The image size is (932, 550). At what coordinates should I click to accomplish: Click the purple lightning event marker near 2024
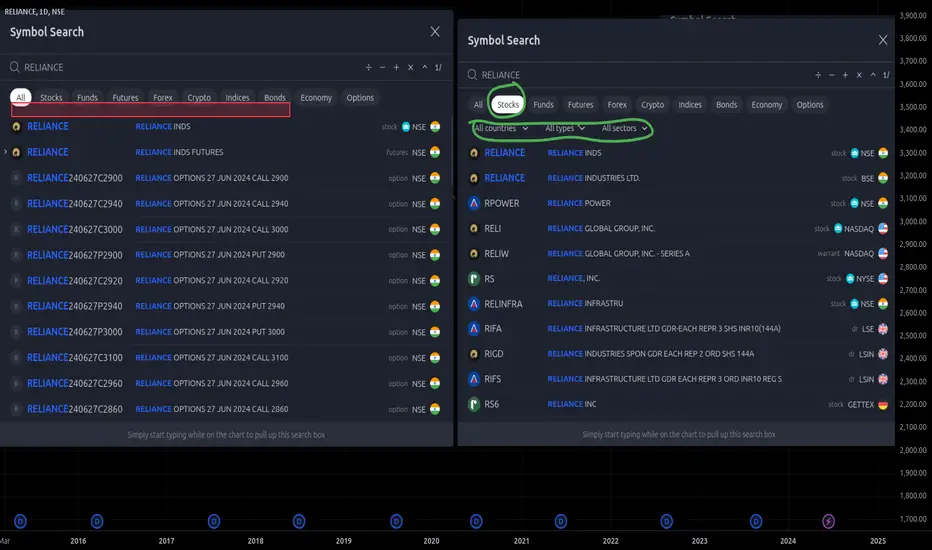[828, 521]
